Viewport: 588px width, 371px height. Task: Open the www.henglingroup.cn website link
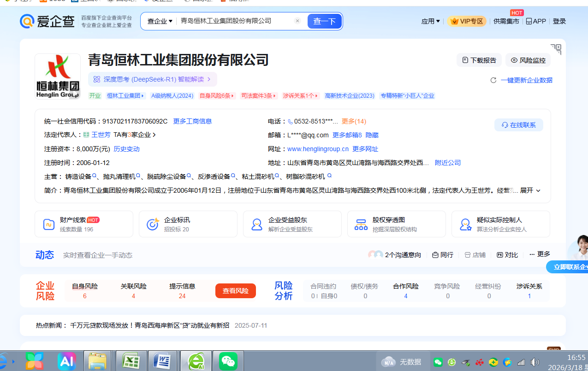(318, 149)
